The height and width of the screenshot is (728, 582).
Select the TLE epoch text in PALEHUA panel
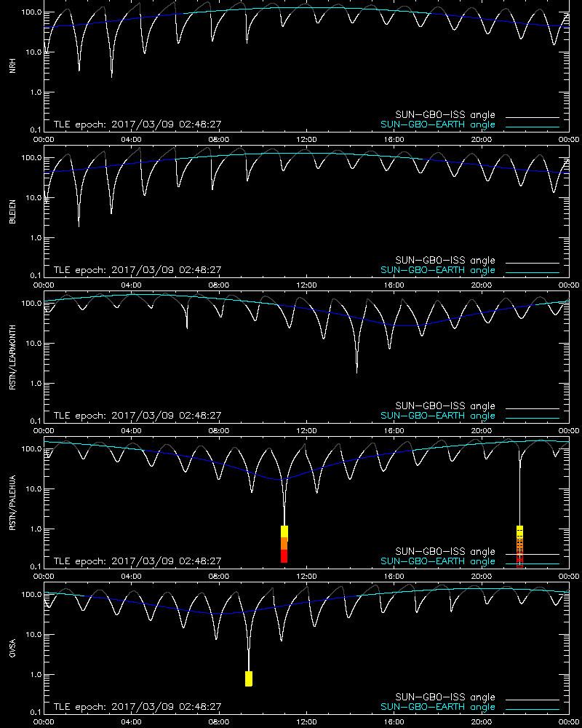tap(137, 561)
